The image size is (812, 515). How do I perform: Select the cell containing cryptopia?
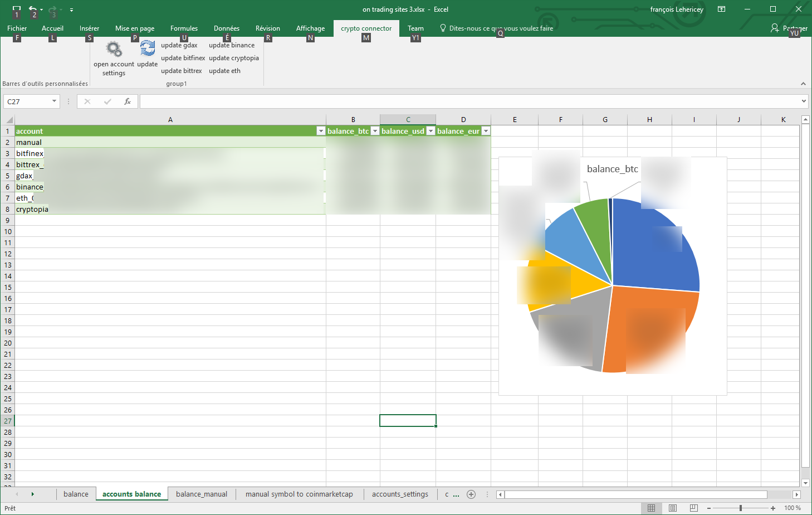170,209
